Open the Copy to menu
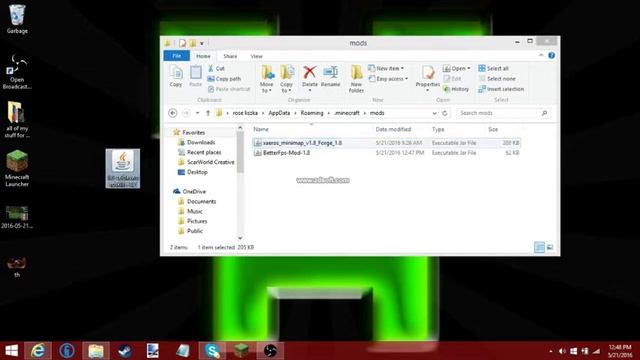 [287, 79]
